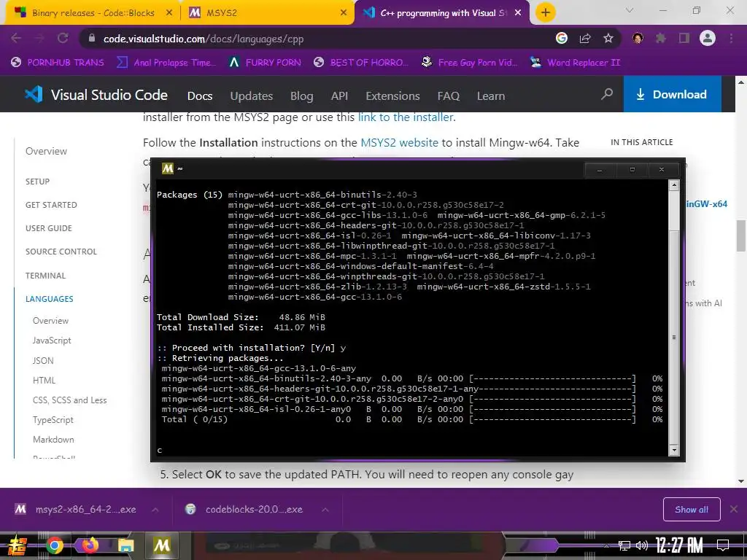The height and width of the screenshot is (560, 747).
Task: Open the HTML docs page
Action: click(44, 380)
